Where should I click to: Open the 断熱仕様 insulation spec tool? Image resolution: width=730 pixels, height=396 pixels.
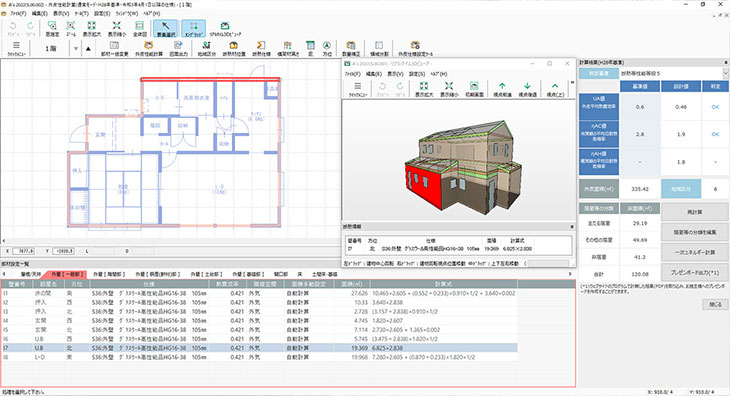click(x=261, y=48)
